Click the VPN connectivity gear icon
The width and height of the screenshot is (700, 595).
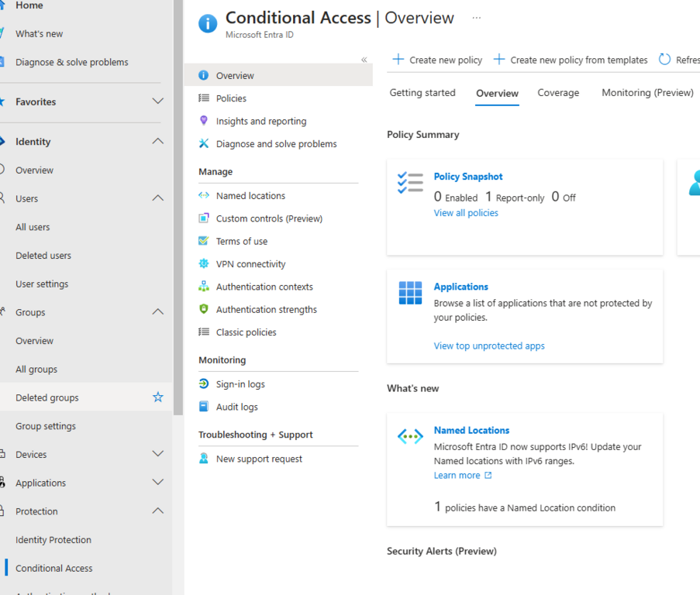pos(204,263)
